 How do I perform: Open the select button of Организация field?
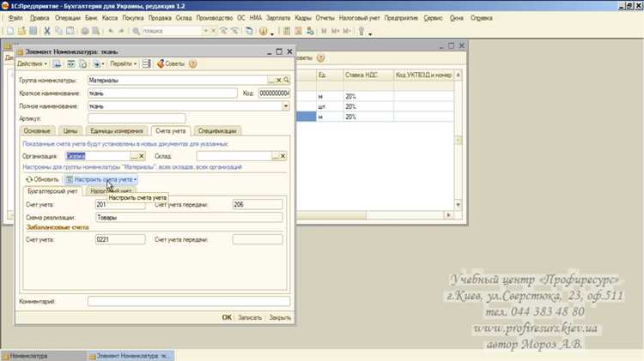pyautogui.click(x=134, y=156)
